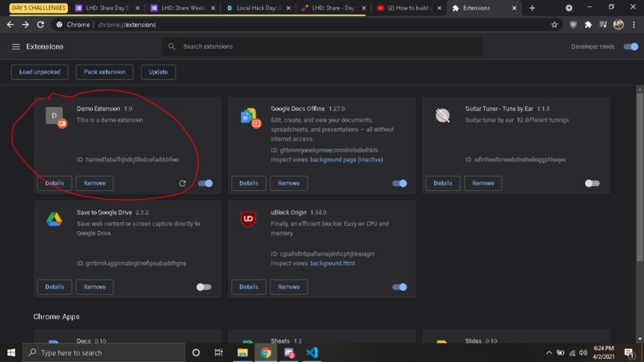The image size is (644, 362).
Task: Close the Extensions tab
Action: click(515, 8)
